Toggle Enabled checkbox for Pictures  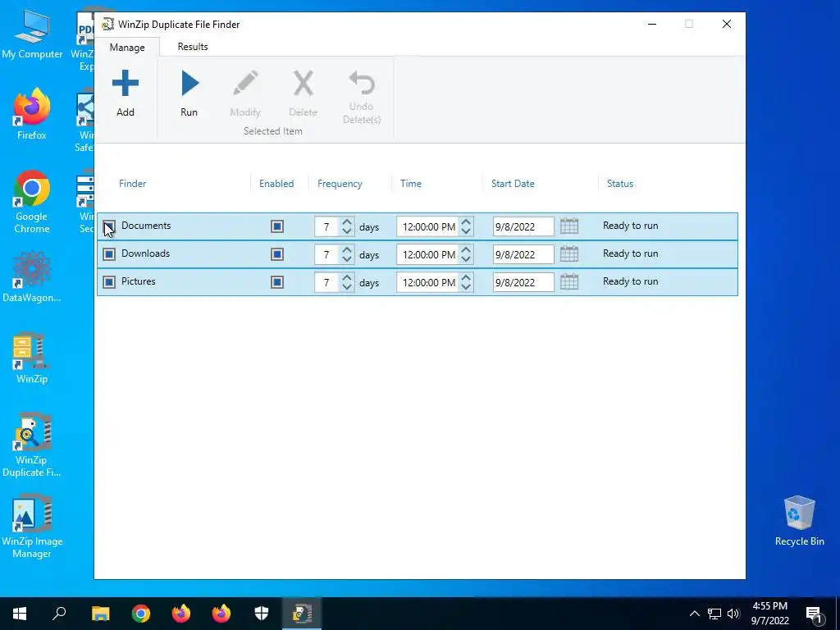pos(277,282)
